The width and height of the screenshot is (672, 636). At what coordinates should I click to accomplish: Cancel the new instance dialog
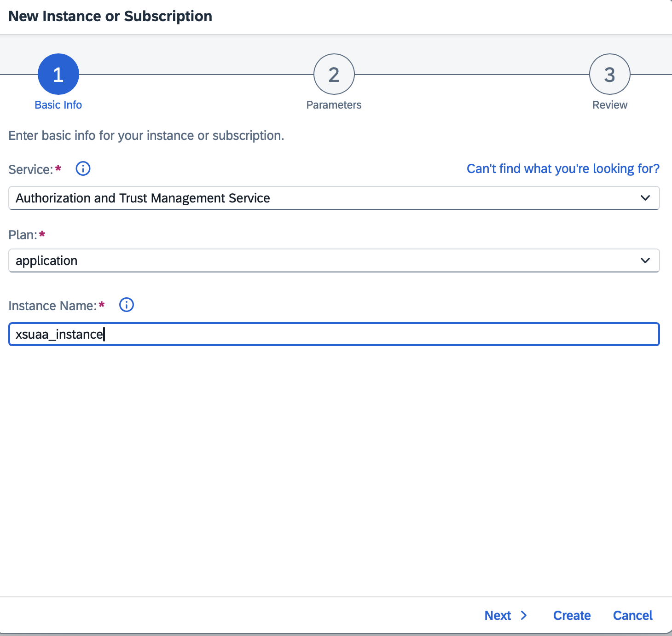(x=632, y=615)
